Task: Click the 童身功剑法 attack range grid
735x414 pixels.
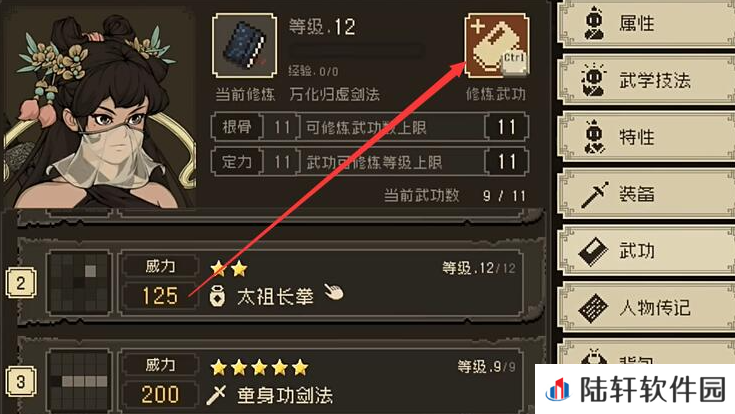Action: 79,382
